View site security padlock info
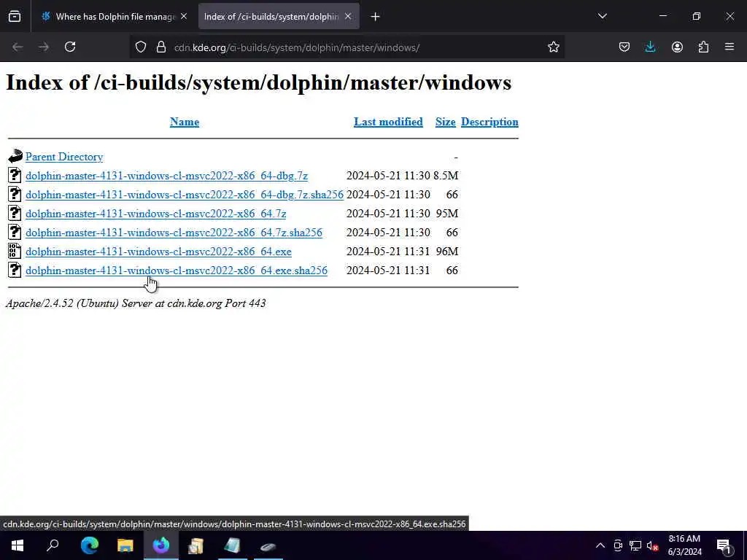747x560 pixels. pyautogui.click(x=161, y=47)
